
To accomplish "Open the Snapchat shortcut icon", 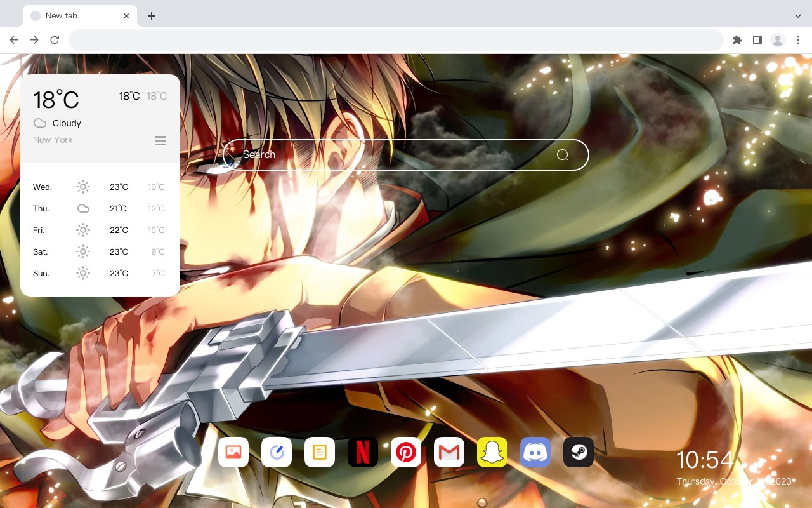I will (492, 452).
